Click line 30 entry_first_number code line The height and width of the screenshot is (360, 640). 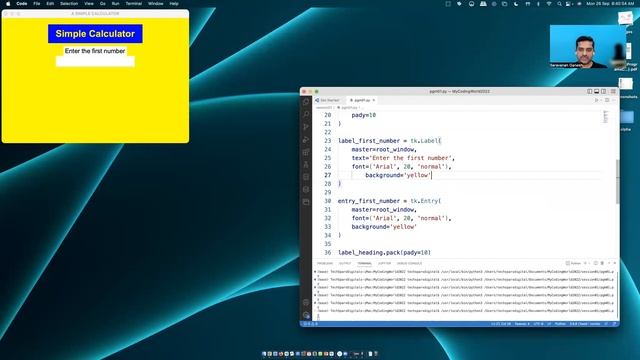389,201
